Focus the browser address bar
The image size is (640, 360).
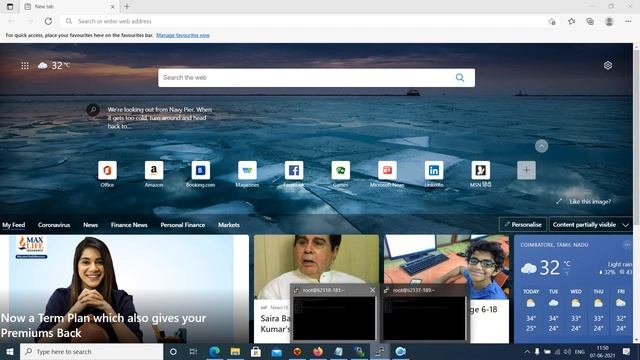pos(302,21)
